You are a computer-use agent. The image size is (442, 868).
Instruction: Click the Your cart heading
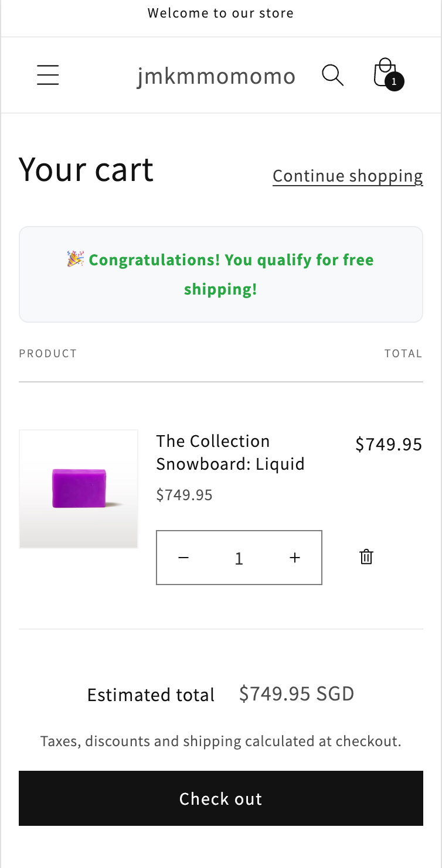pos(86,170)
